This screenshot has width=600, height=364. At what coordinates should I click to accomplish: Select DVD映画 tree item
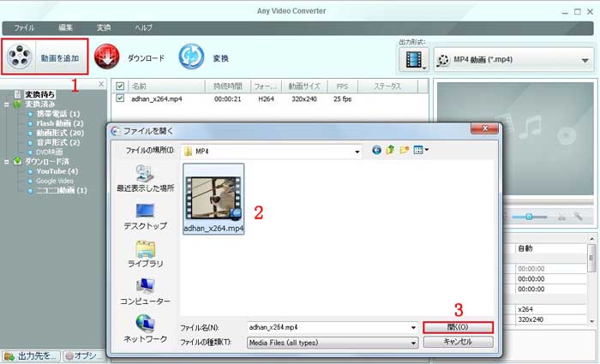point(50,152)
